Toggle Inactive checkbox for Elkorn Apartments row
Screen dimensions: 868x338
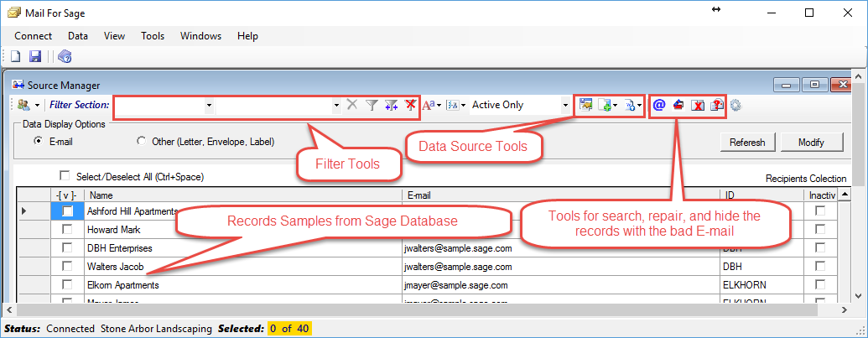(820, 284)
